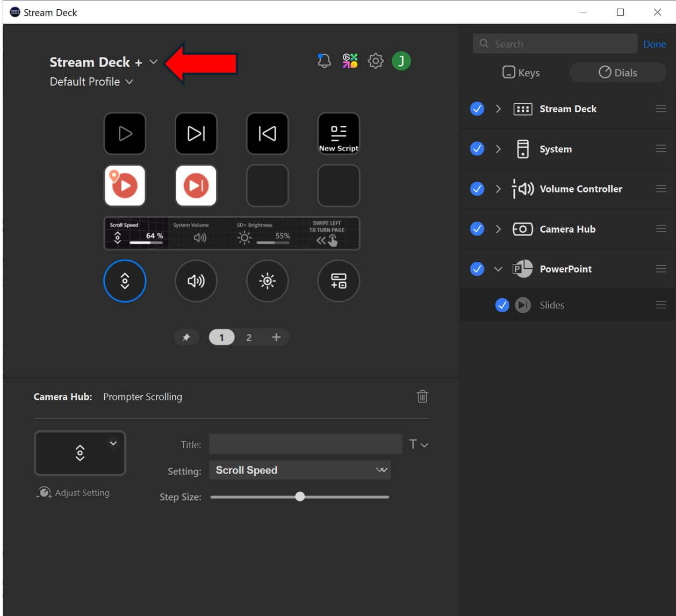Screen dimensions: 676x616
Task: Open the colorful Marketplace icon
Action: 350,61
